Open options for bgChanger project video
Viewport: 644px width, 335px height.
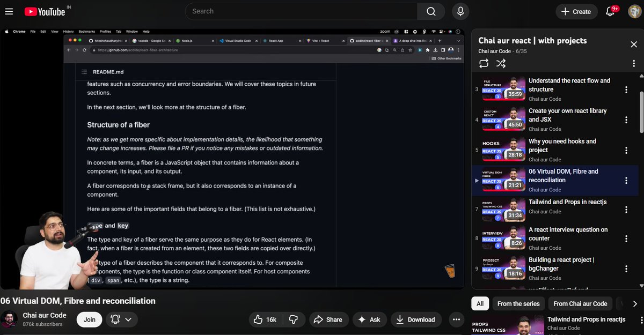click(x=626, y=269)
